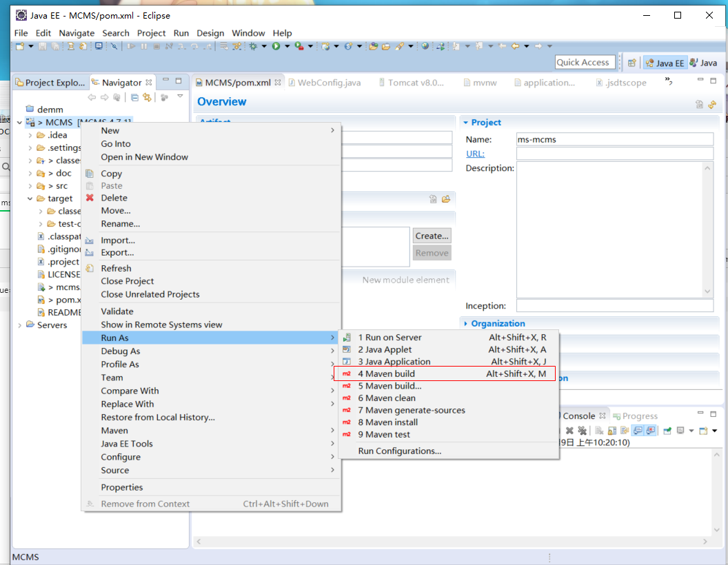This screenshot has width=728, height=565.
Task: Switch to the Java perspective
Action: point(703,63)
